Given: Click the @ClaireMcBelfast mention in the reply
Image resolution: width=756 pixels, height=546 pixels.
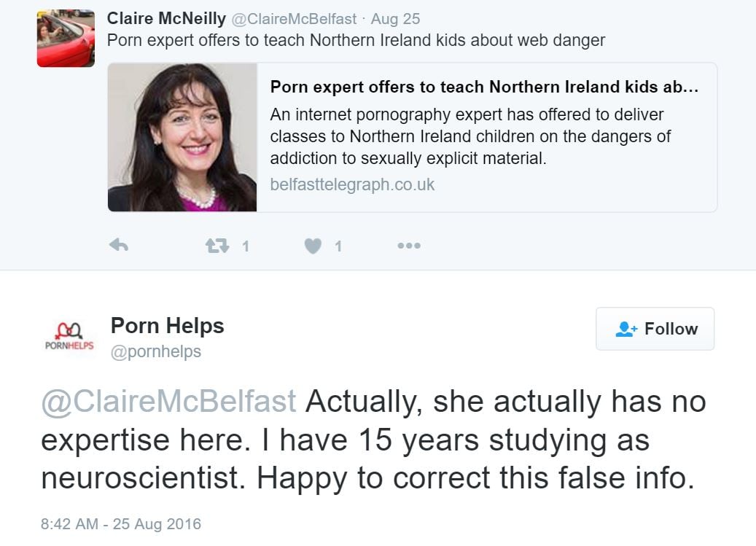Looking at the screenshot, I should coord(168,402).
